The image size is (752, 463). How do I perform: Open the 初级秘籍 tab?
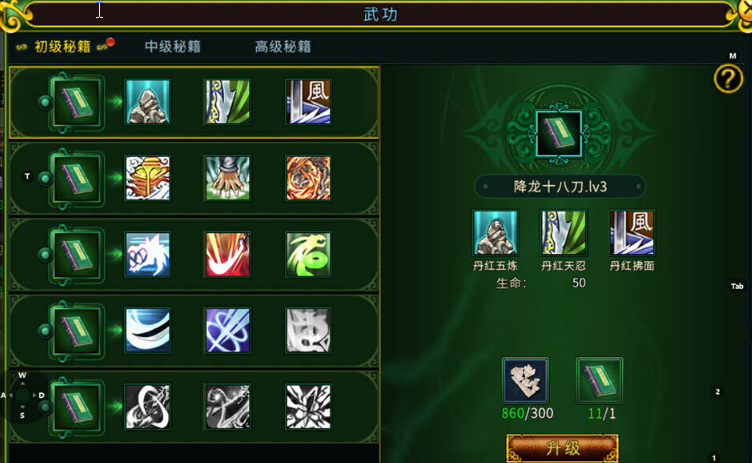point(62,47)
